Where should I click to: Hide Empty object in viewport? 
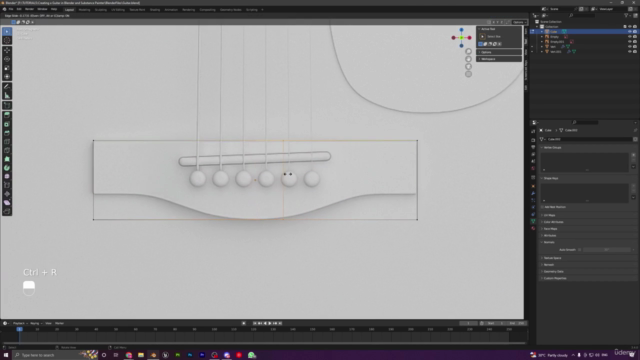(629, 37)
